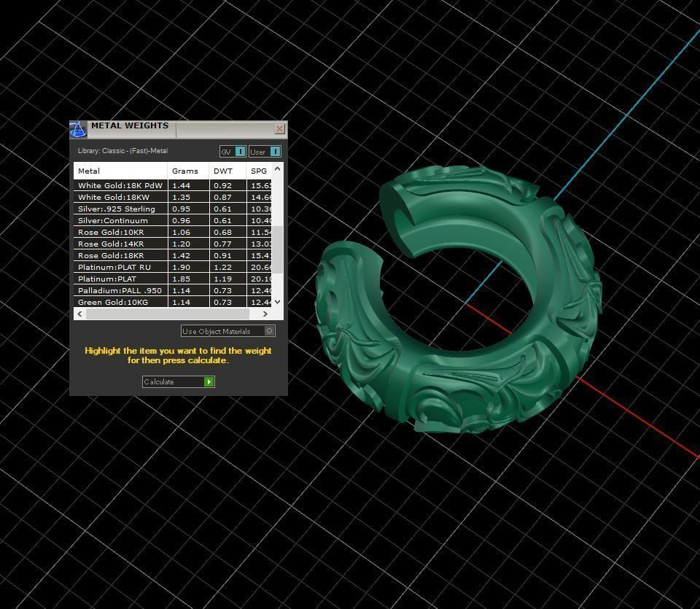Click the down scroll arrow below metal list

click(278, 301)
